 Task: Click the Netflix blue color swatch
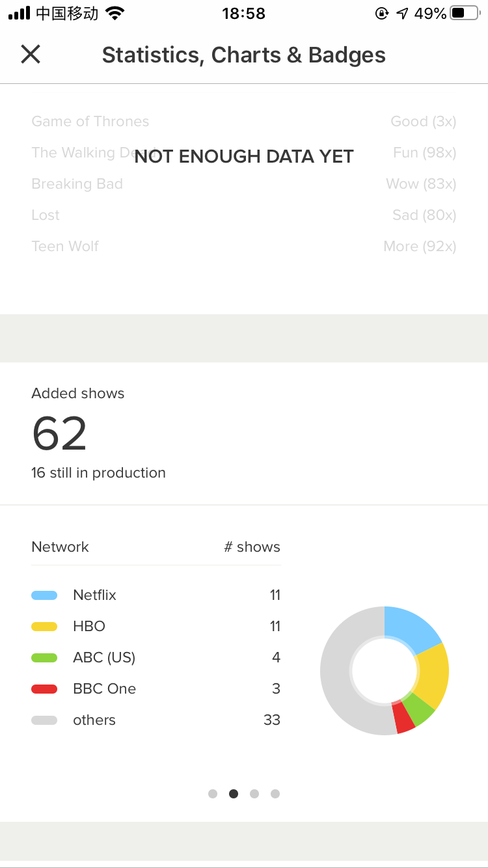coord(44,595)
